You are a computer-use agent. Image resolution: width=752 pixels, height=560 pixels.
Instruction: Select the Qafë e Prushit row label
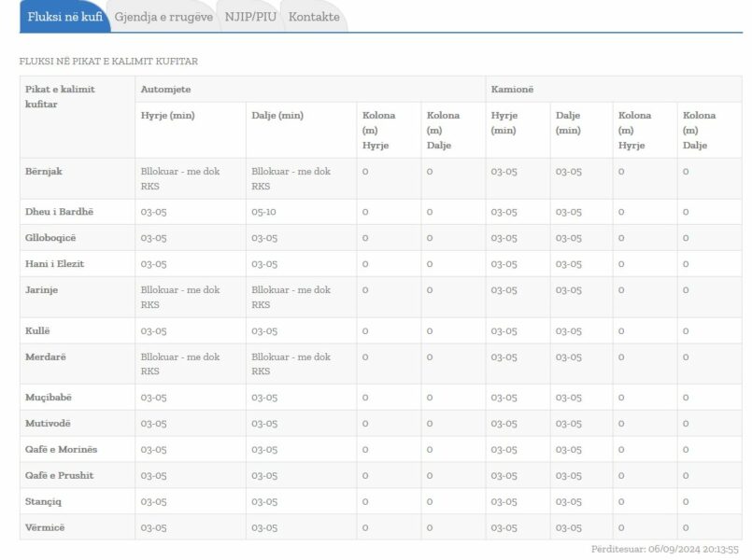(x=59, y=475)
